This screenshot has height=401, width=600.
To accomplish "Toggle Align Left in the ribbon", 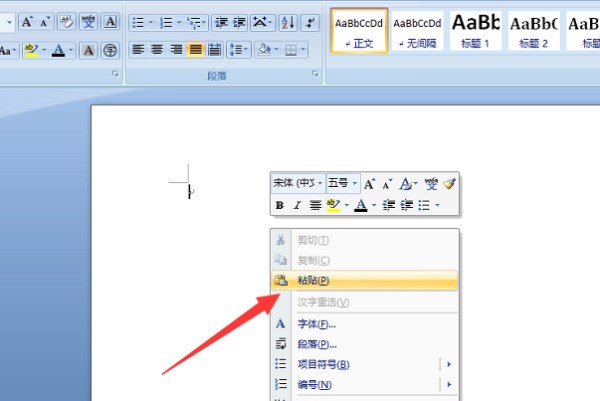I will 138,50.
